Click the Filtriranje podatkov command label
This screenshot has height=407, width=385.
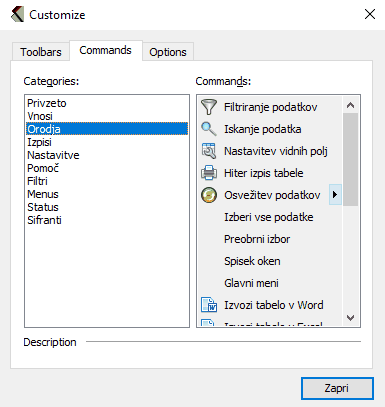click(x=270, y=107)
